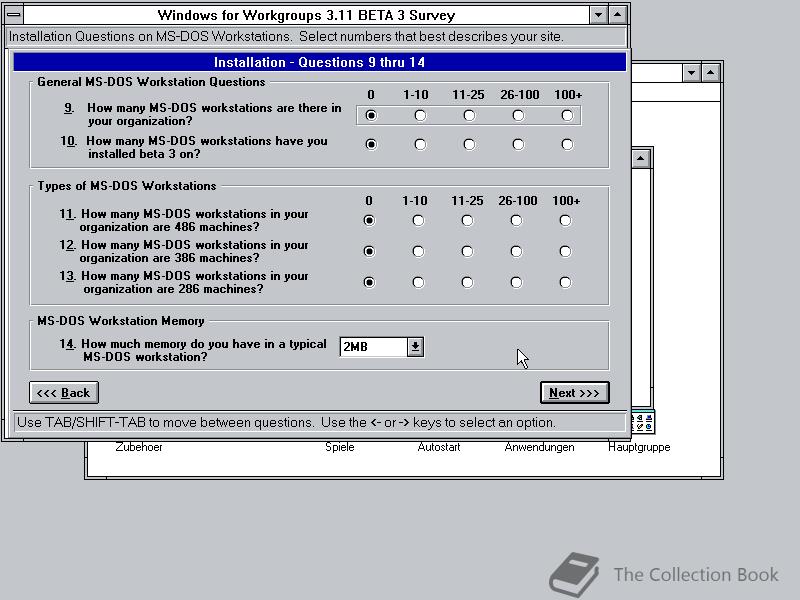
Task: Select 0 for 286 machines question
Action: 369,282
